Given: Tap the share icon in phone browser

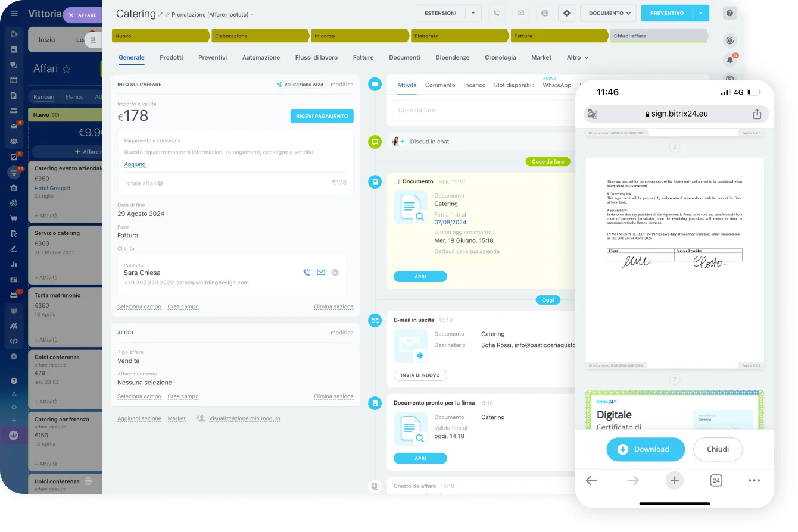Looking at the screenshot, I should pos(757,114).
